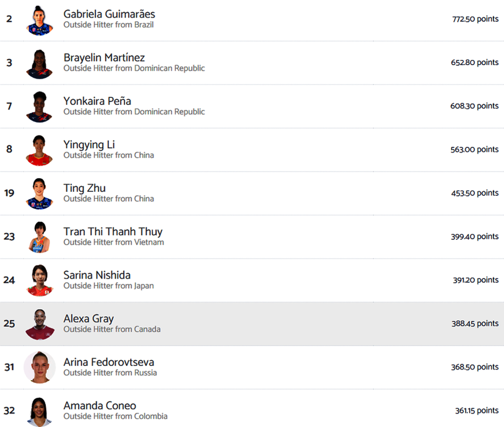Click the Sarina Nishida name link
This screenshot has width=504, height=427.
97,274
